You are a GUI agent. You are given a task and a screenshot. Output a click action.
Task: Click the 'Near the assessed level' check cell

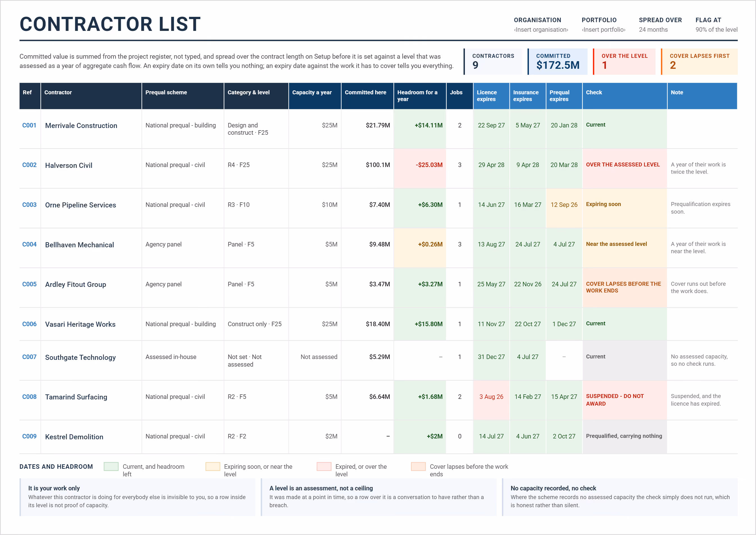625,248
